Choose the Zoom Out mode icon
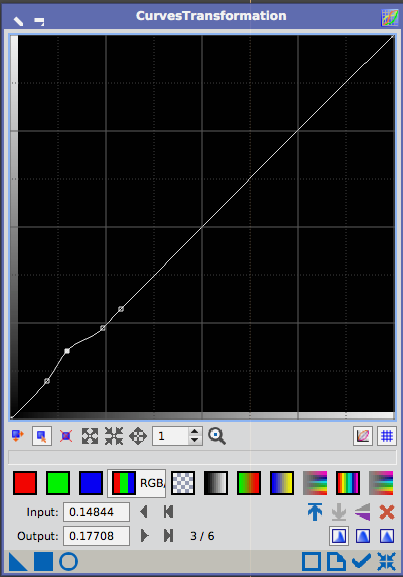This screenshot has height=577, width=403. click(114, 436)
